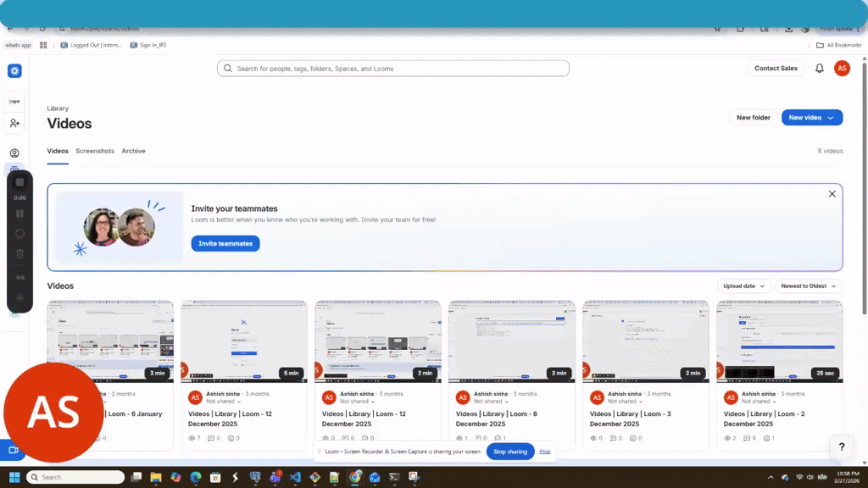Image resolution: width=868 pixels, height=488 pixels.
Task: Restart the recording with the circular arrow icon
Action: [x=20, y=234]
